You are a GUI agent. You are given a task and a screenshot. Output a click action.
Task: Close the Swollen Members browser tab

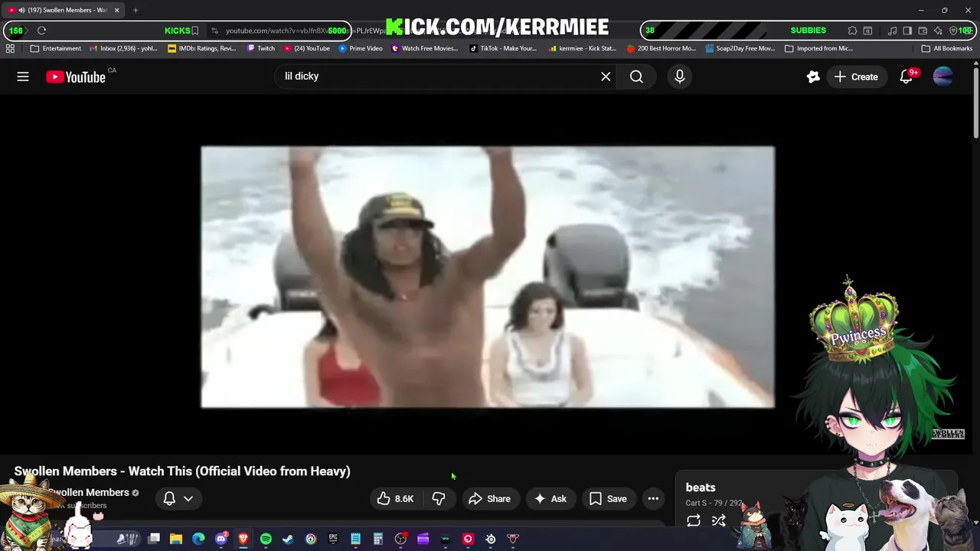tap(116, 10)
